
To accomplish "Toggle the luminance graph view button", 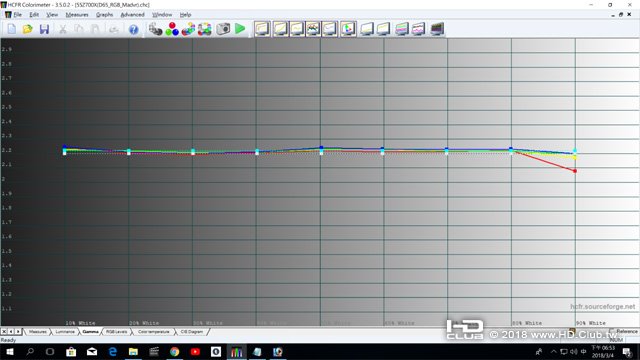I will coord(262,29).
